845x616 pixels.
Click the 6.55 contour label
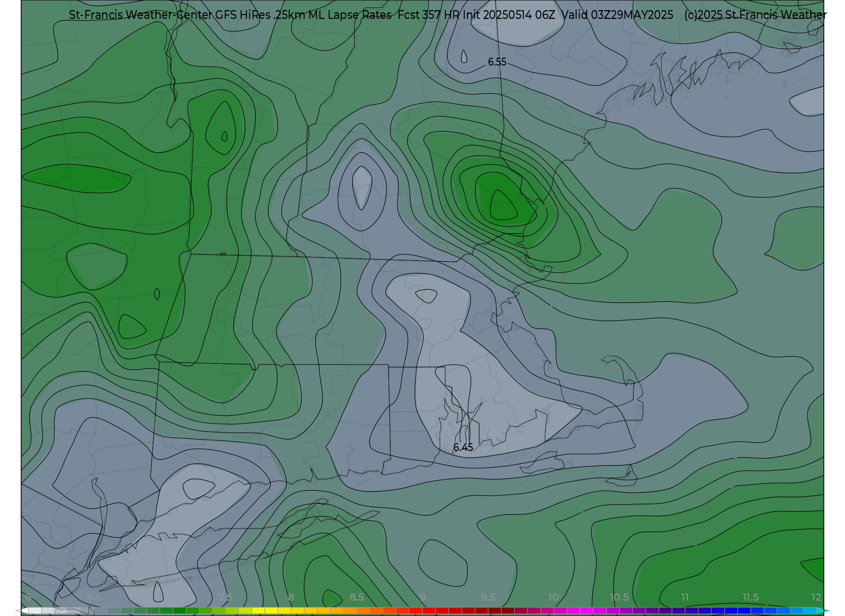(497, 62)
